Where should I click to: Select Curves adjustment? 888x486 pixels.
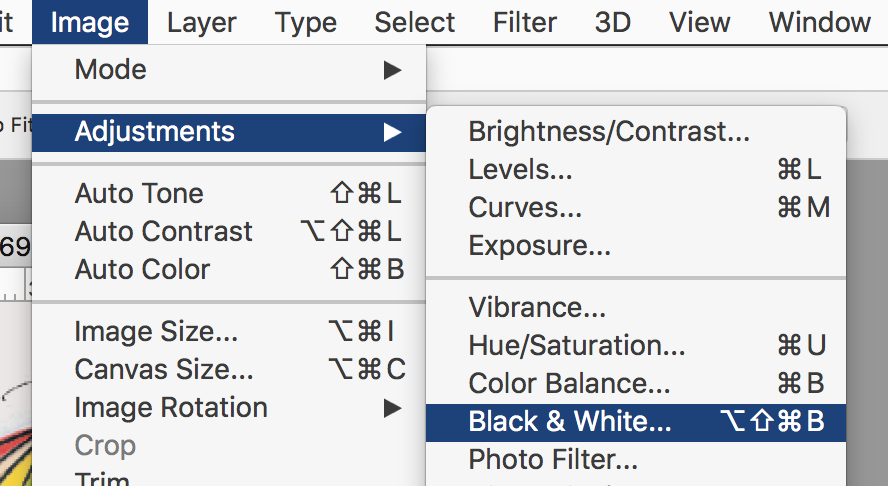tap(636, 207)
